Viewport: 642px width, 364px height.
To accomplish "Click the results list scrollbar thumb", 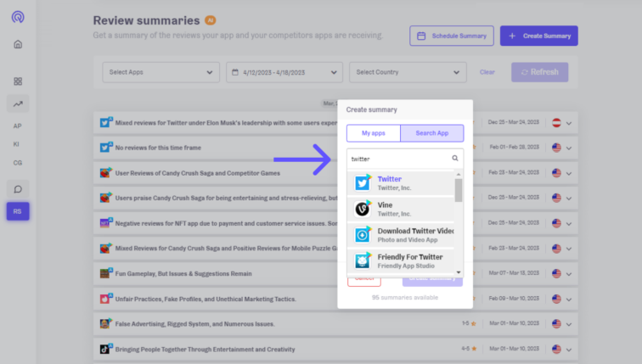I will pos(459,190).
